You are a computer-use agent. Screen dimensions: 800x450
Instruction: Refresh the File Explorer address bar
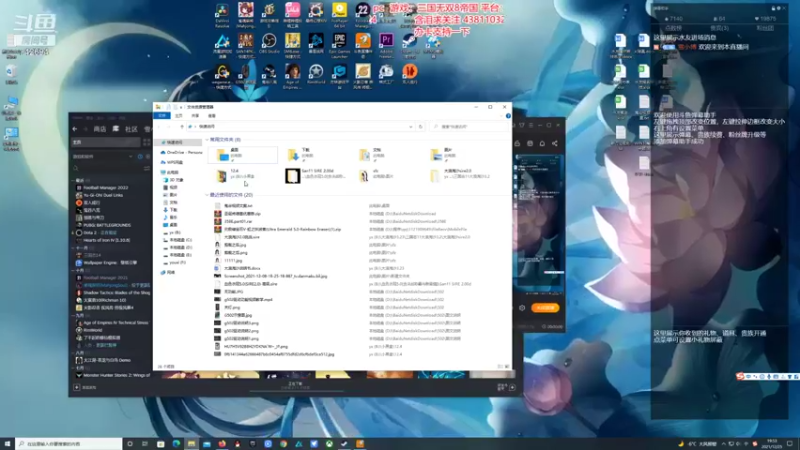[x=420, y=127]
